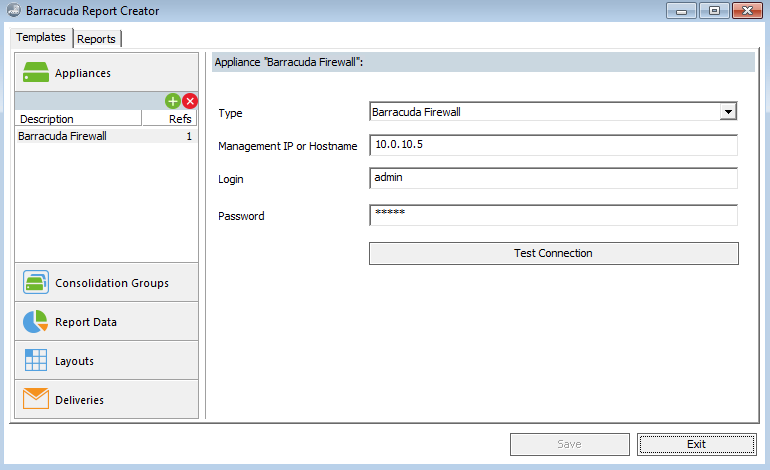The height and width of the screenshot is (470, 770).
Task: Click the Description column header
Action: (x=79, y=119)
